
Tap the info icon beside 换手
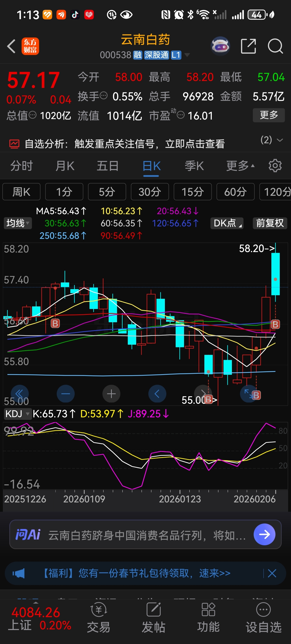click(104, 95)
